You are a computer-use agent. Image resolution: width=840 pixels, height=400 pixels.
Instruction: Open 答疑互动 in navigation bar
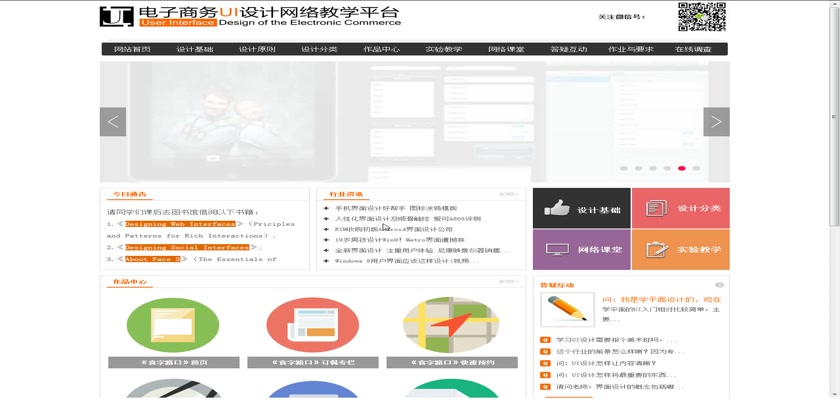pos(568,49)
